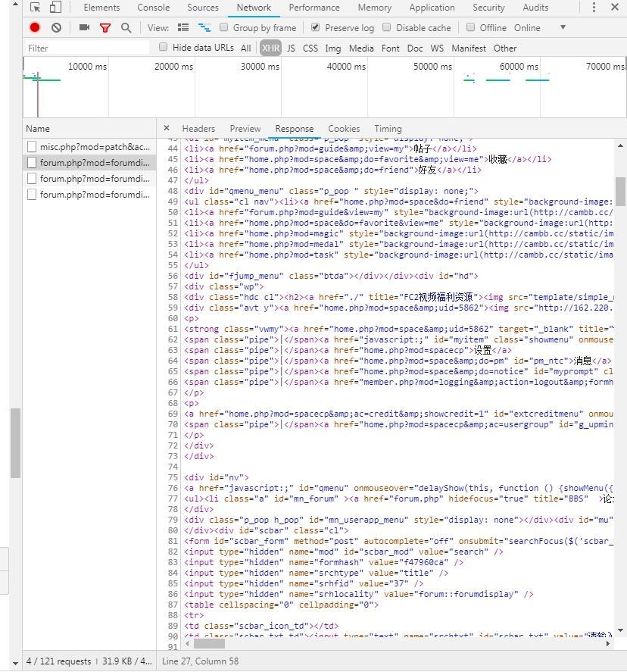Click the formhash input line 83
Screen dimensions: 627x672
pyautogui.click(x=324, y=562)
